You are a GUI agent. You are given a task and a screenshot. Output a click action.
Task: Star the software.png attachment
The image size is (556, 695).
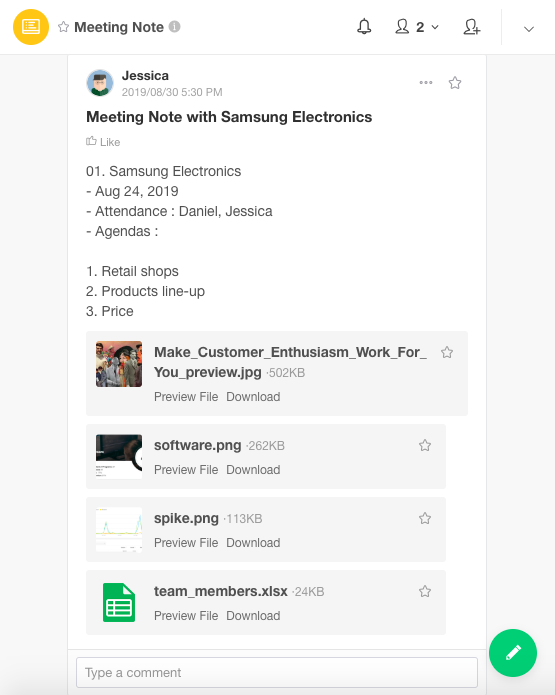[425, 445]
